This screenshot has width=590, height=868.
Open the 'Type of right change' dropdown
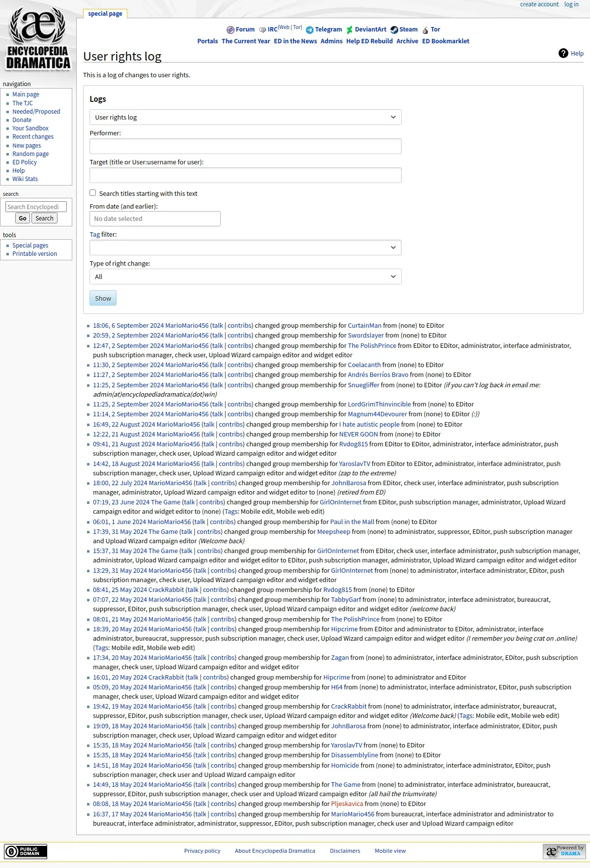(245, 277)
